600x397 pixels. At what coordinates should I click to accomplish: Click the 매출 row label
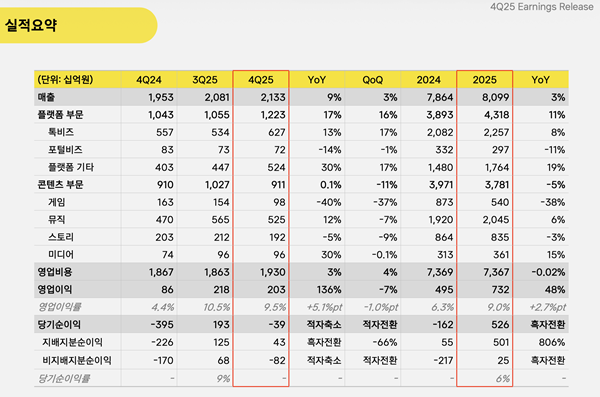coord(46,97)
